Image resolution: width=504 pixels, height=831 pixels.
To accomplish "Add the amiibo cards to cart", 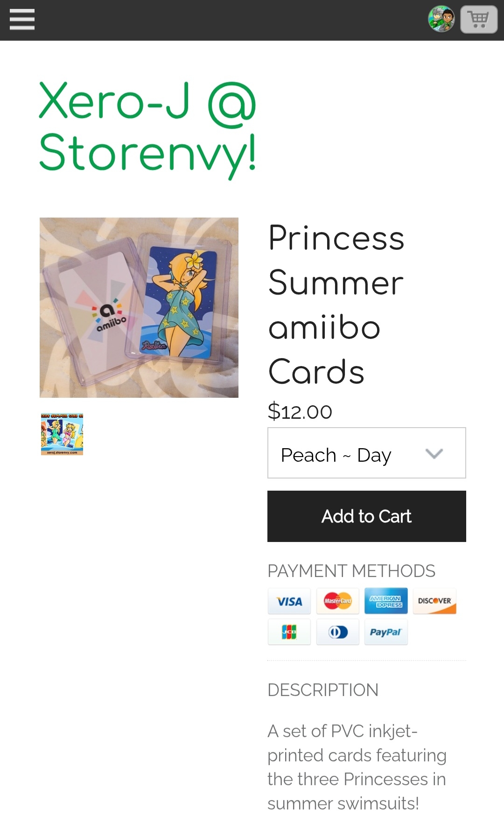I will point(367,516).
